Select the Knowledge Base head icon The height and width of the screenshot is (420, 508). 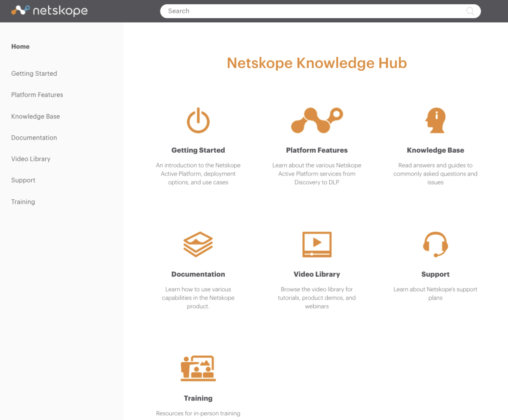tap(435, 121)
